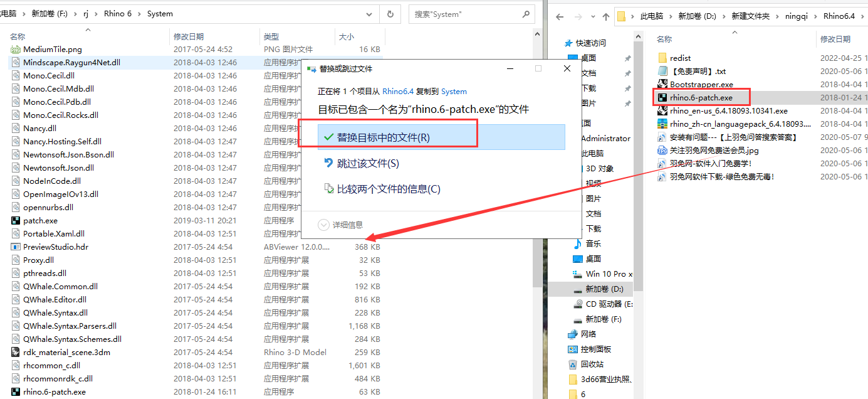Viewport: 868px width, 399px height.
Task: Select patch.exe in the System file list
Action: (x=40, y=220)
